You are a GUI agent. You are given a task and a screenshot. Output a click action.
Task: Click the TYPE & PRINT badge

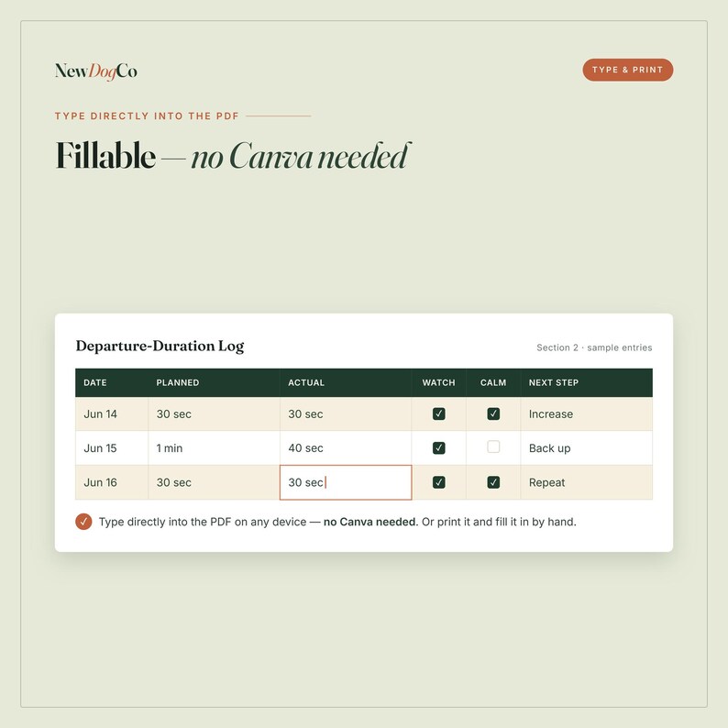(628, 70)
